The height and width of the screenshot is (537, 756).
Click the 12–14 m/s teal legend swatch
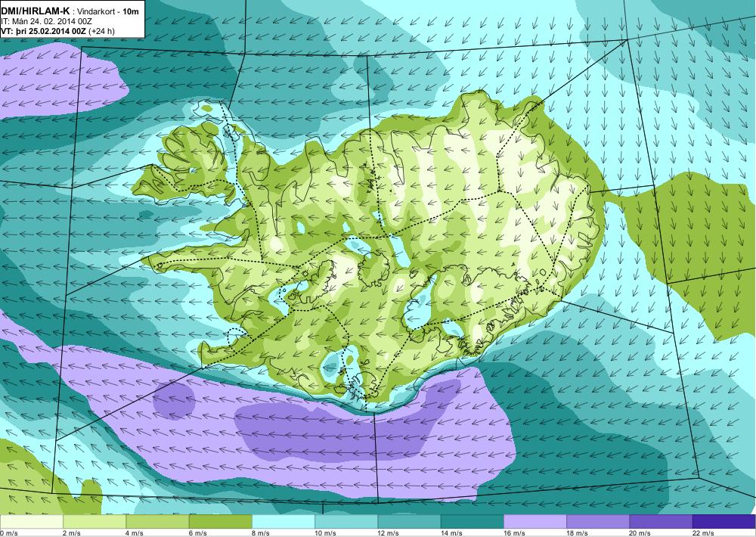[x=409, y=522]
